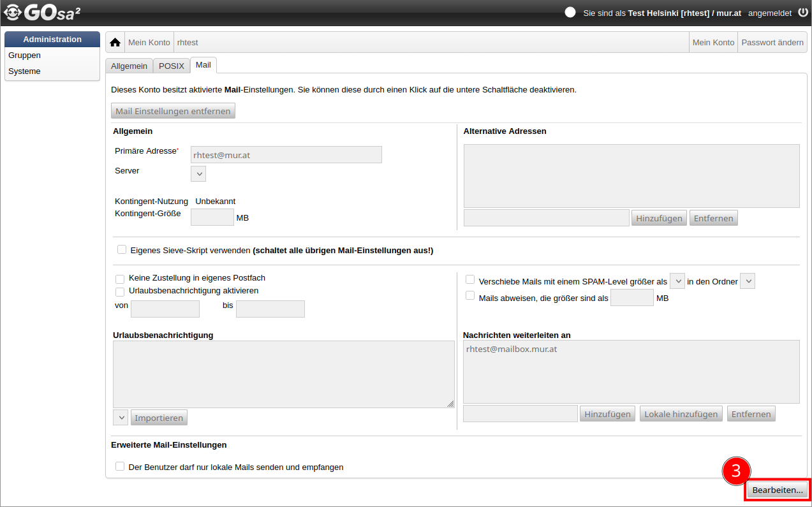Screen dimensions: 812x507
Task: Open Gruppen in Administration menu
Action: click(25, 55)
